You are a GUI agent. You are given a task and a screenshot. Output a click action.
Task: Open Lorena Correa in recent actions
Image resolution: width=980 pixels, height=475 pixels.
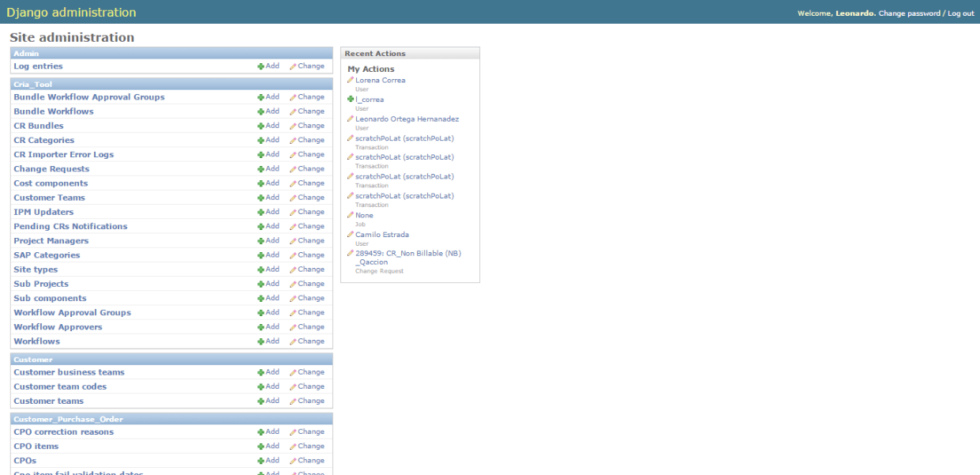380,81
